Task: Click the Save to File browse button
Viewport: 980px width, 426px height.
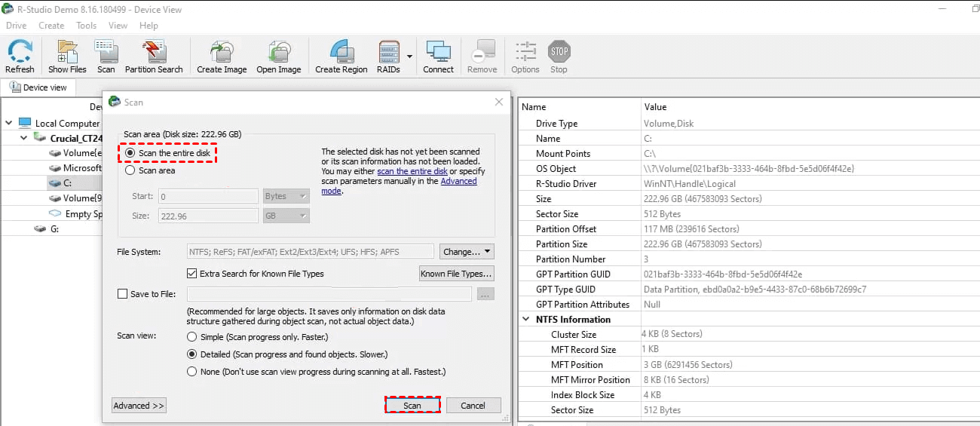Action: [x=485, y=294]
